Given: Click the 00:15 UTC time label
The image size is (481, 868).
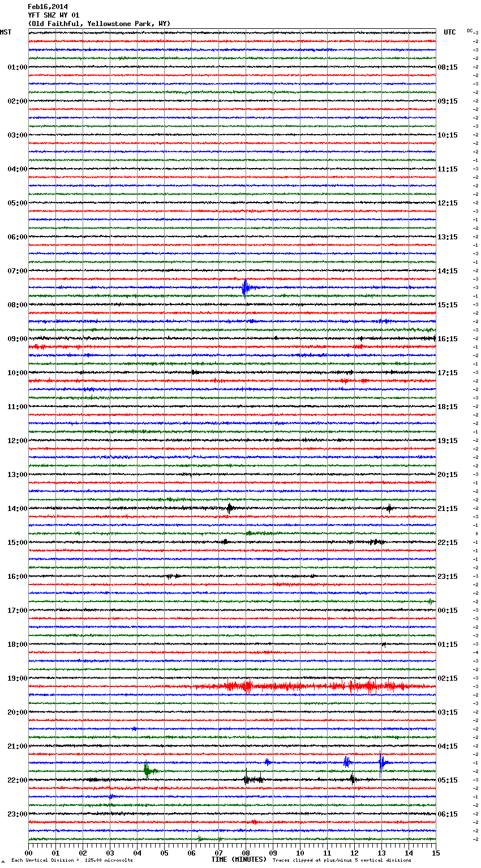Looking at the screenshot, I should (448, 611).
